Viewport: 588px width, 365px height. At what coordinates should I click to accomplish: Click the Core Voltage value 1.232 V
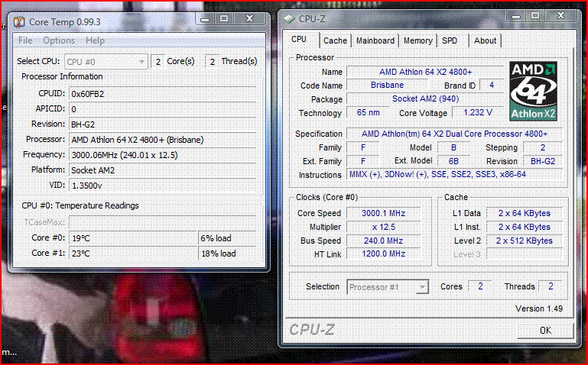pyautogui.click(x=478, y=112)
